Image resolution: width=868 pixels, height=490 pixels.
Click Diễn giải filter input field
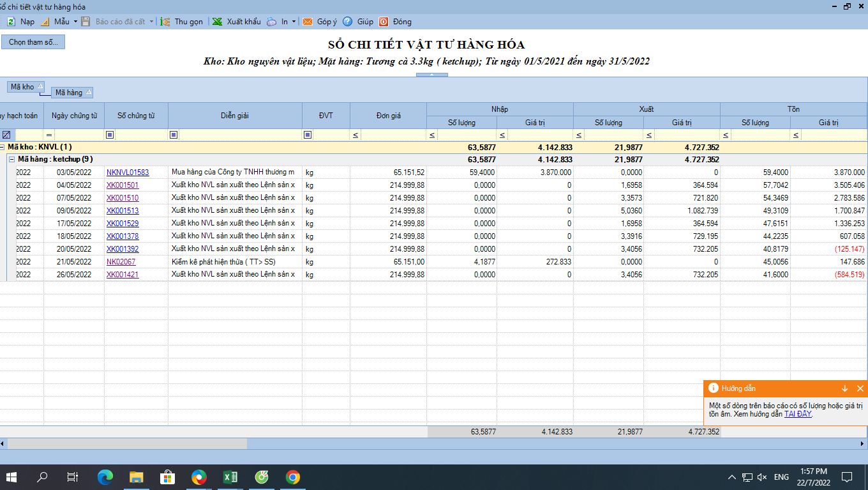(240, 135)
